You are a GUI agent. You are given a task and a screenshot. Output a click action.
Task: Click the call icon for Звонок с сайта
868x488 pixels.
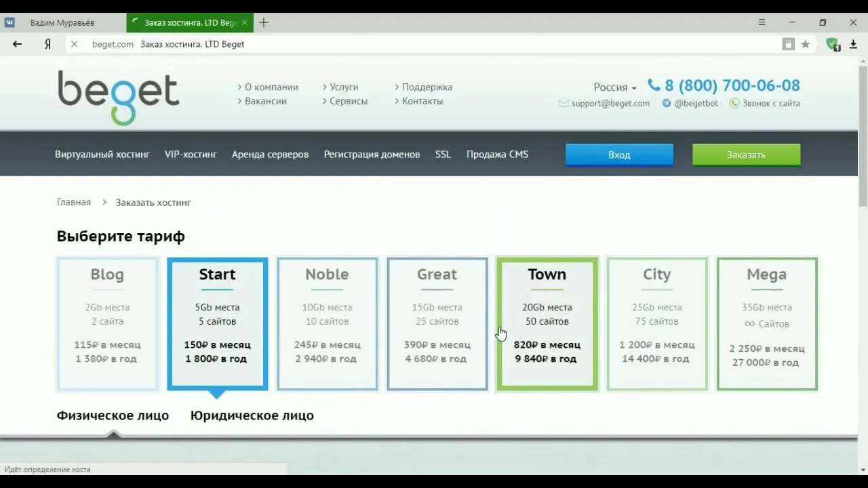[734, 104]
